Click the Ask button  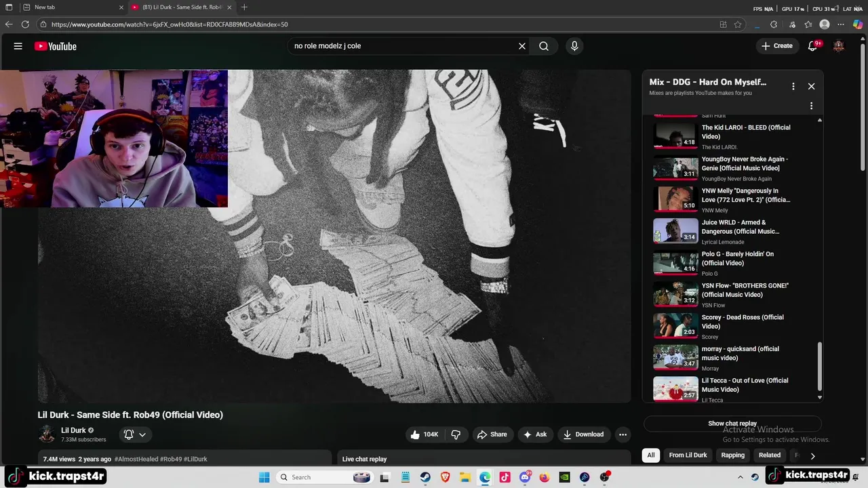(x=534, y=434)
